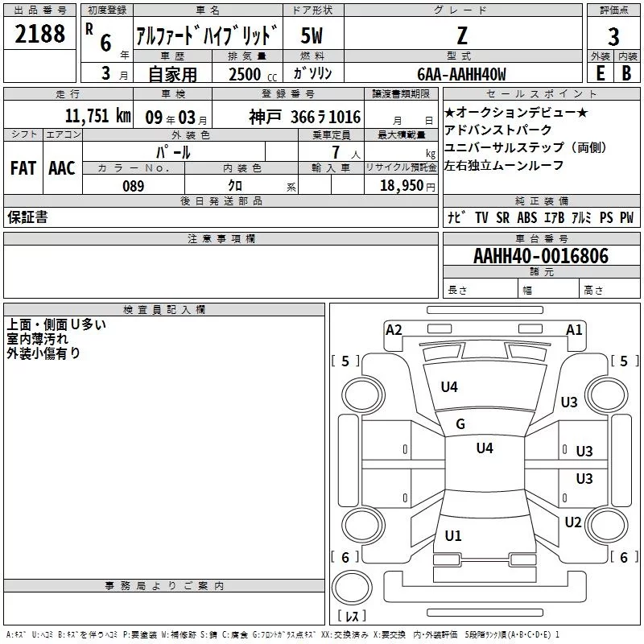Select the U2 dent marker near the rear wheel
Viewport: 644px width, 644px height.
click(x=573, y=522)
